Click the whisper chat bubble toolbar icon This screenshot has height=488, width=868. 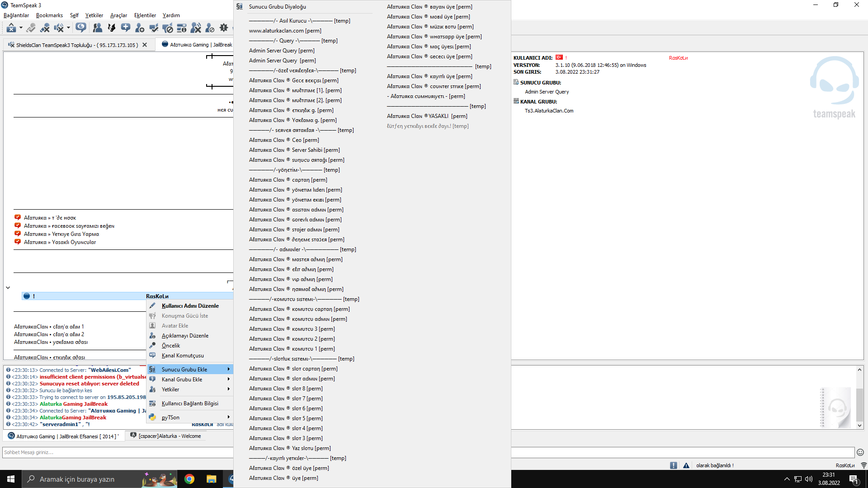[x=81, y=28]
